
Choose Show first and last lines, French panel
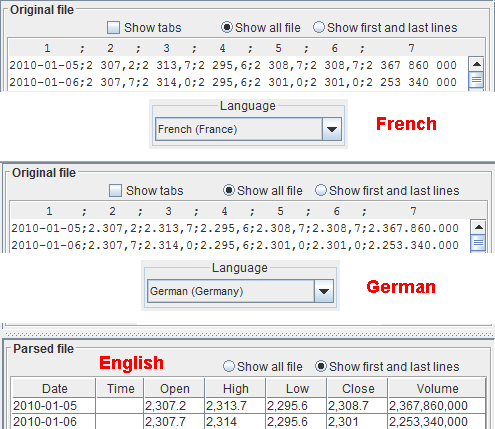385,28
